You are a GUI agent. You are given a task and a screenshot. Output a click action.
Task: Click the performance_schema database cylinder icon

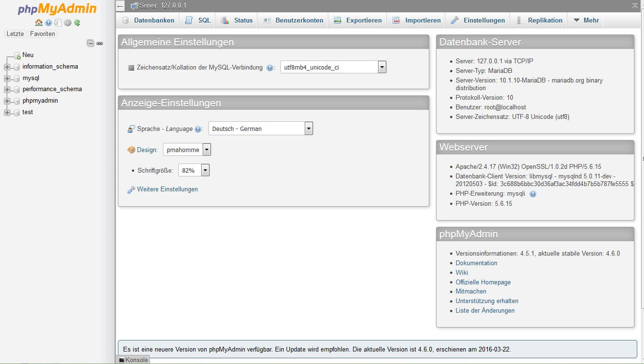coord(17,90)
